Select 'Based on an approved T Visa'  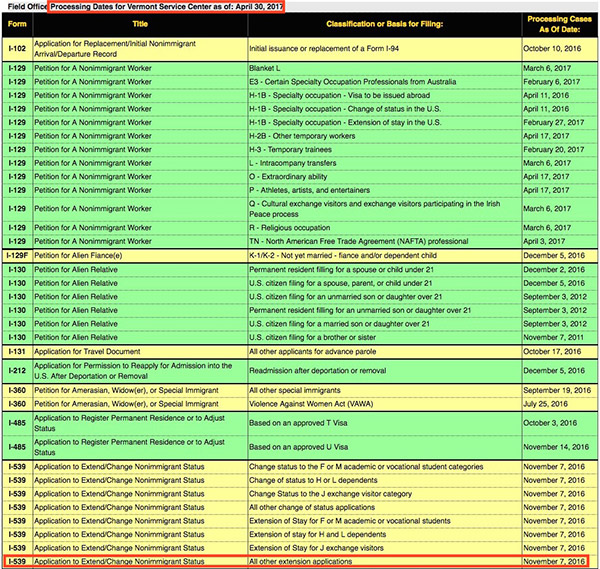pyautogui.click(x=298, y=423)
